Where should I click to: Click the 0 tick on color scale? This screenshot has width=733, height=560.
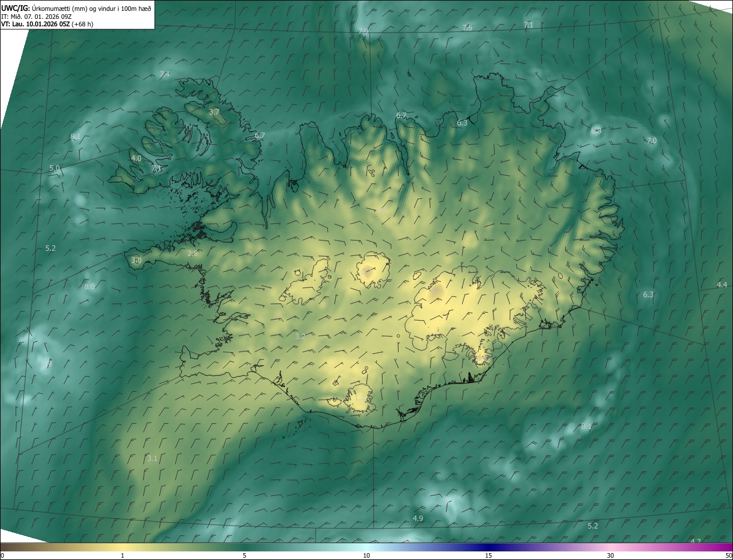tap(2, 555)
